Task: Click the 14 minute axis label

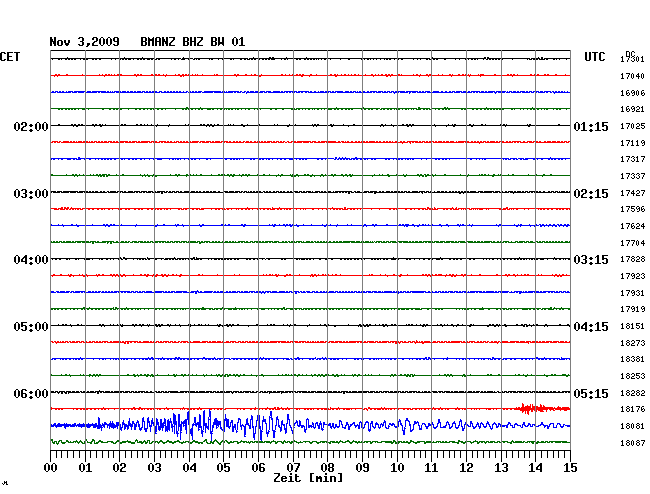Action: tap(536, 468)
